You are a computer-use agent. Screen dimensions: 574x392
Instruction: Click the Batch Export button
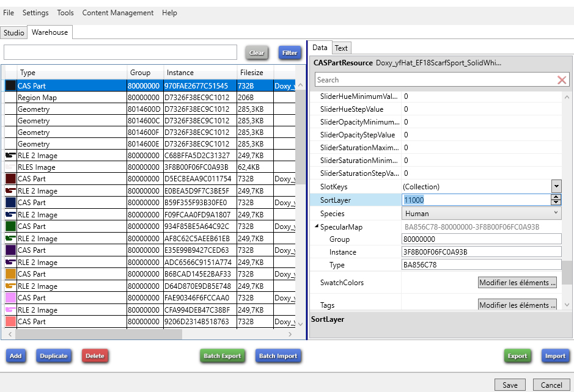tap(223, 356)
